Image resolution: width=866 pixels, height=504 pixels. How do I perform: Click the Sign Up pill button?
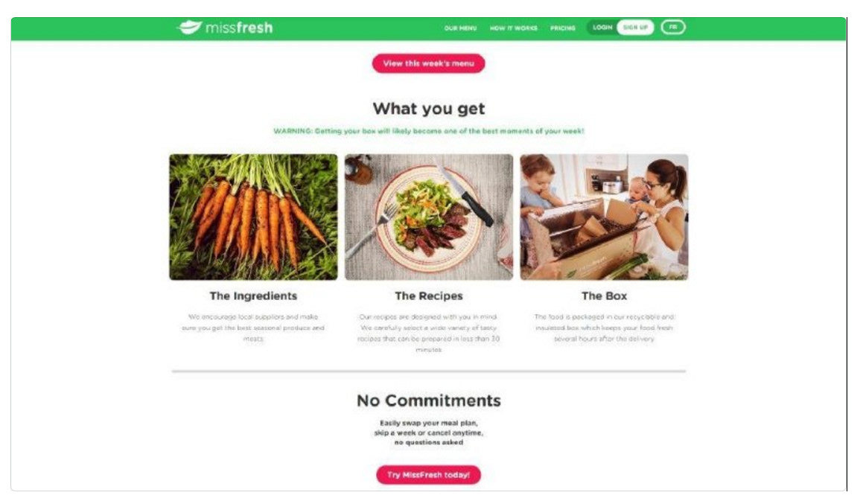click(x=635, y=27)
